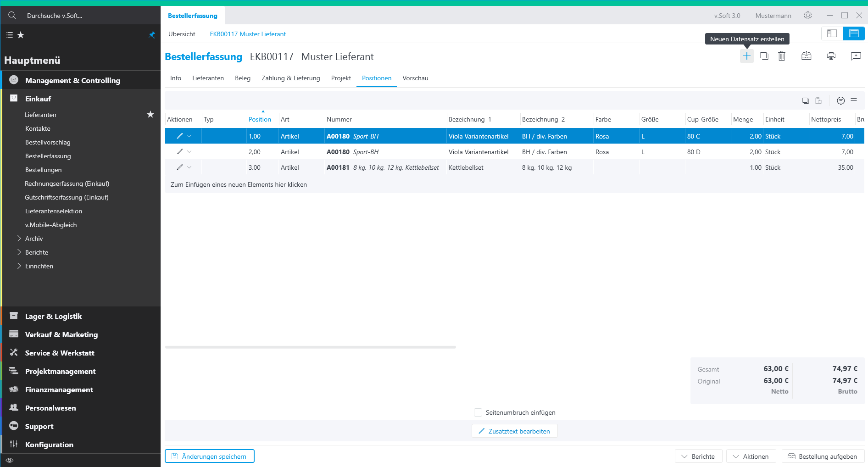Open the Aktionen dropdown at bottom right
The height and width of the screenshot is (467, 868).
point(751,456)
